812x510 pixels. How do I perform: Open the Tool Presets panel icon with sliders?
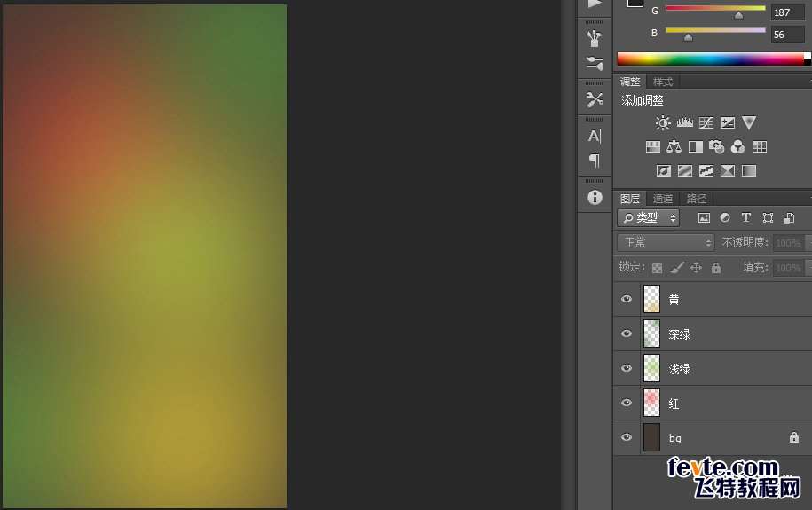click(595, 63)
